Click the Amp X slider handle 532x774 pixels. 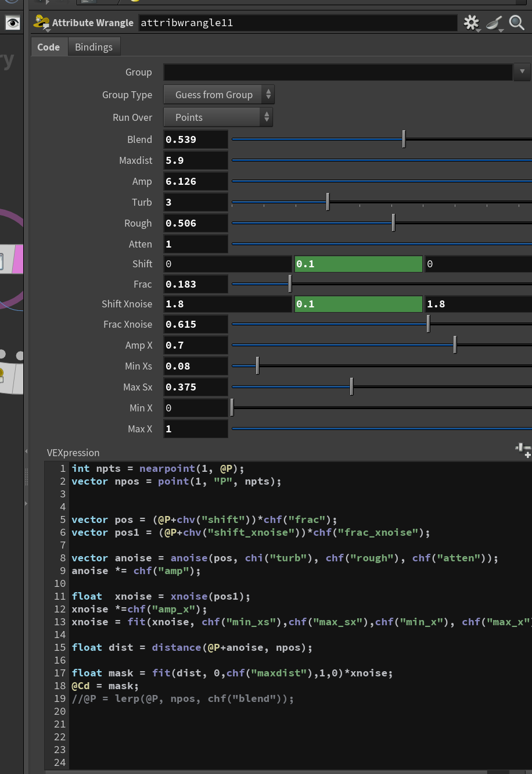(x=455, y=345)
